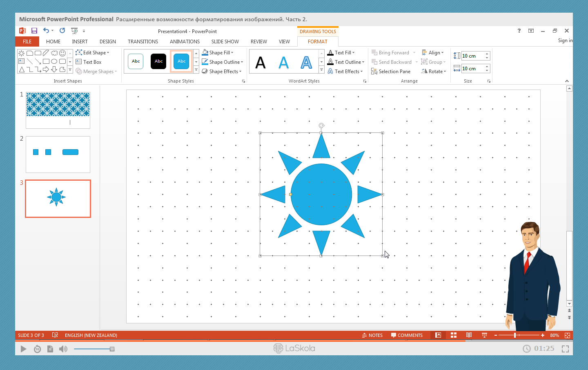Select slide 2 thumbnail
The image size is (588, 370).
click(58, 155)
